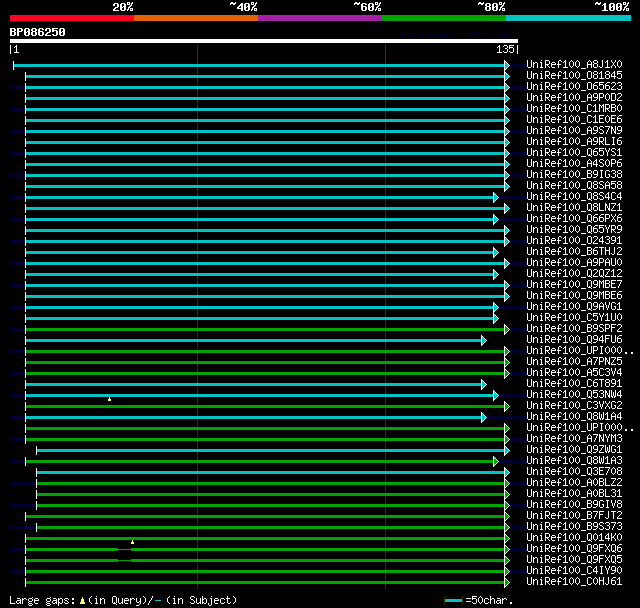Select the UniRef100_Q8SA58 label

(574, 186)
